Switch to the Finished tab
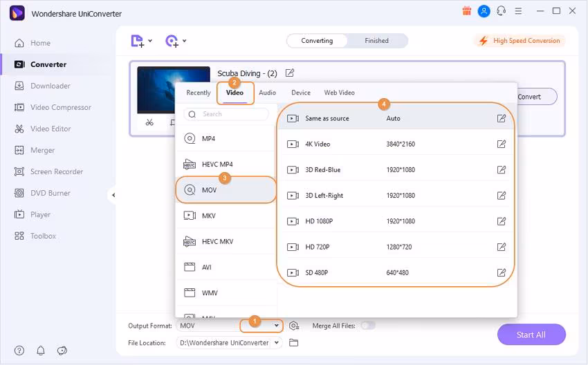The width and height of the screenshot is (588, 365). 376,41
